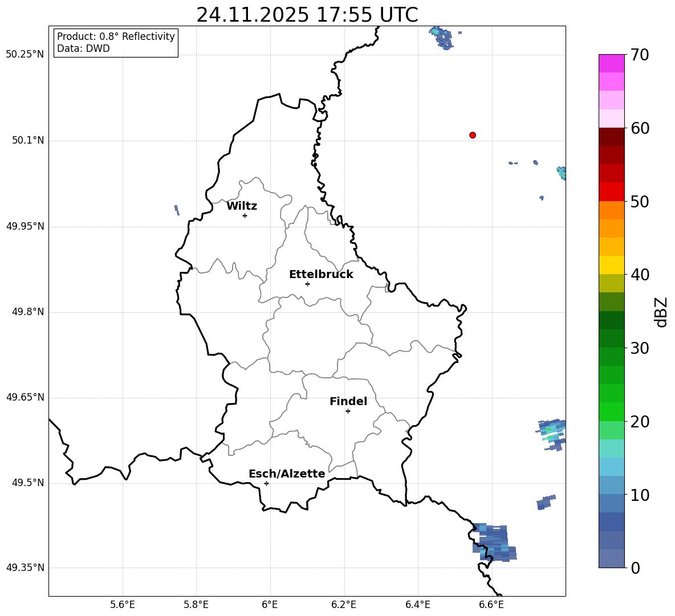Click the 0 tick on colorbar
Viewport: 675px width, 616px height.
click(636, 568)
